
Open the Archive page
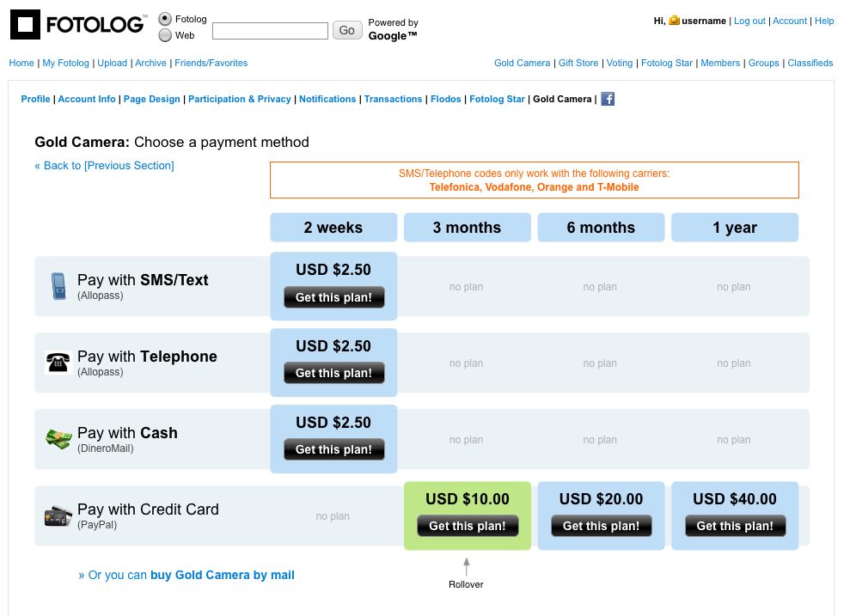pos(150,63)
